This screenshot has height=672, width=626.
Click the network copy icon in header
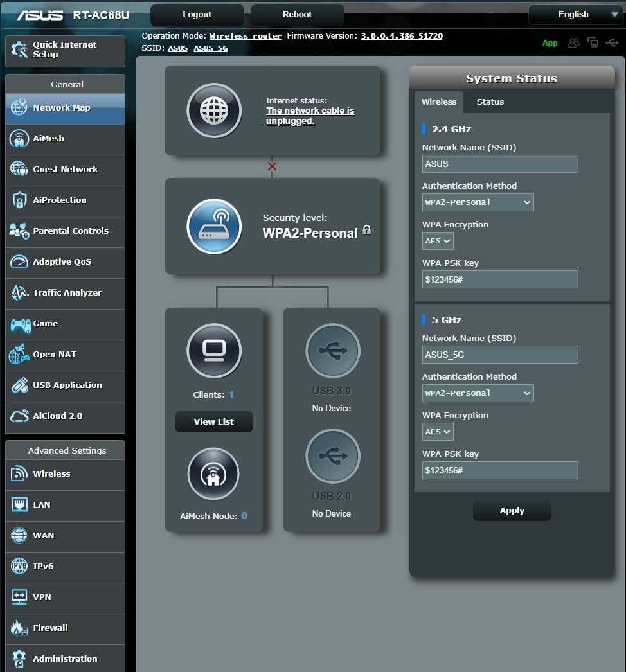coord(593,42)
